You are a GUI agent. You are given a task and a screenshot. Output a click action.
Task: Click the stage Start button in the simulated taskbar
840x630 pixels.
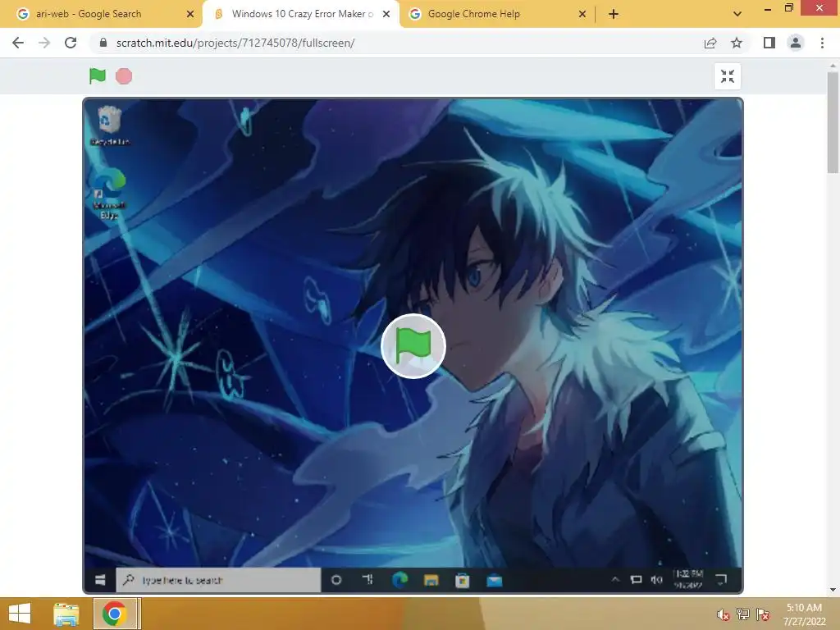(100, 580)
